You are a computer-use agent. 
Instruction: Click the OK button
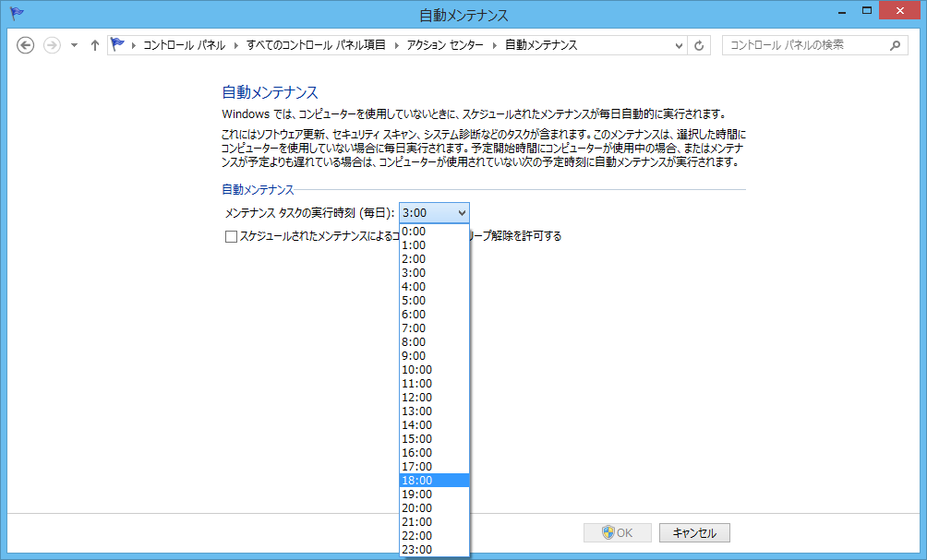pyautogui.click(x=617, y=533)
